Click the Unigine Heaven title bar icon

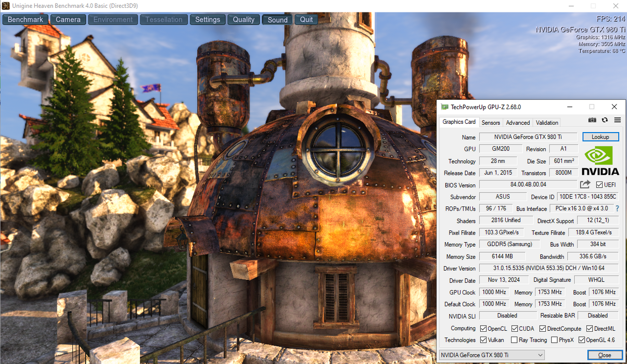click(x=5, y=6)
